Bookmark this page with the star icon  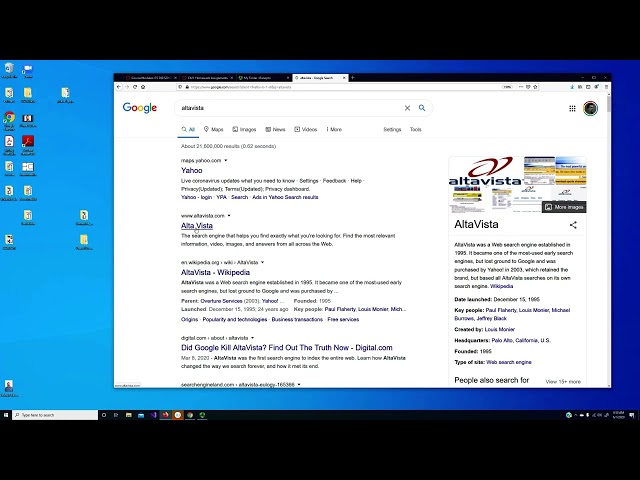click(535, 87)
